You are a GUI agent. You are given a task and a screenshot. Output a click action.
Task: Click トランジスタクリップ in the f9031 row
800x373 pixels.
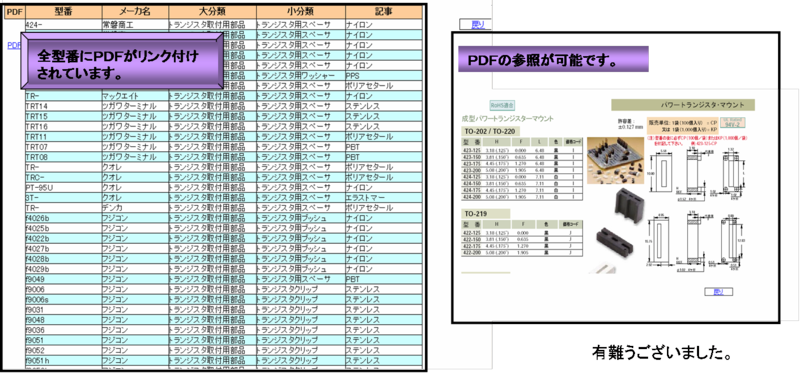301,310
